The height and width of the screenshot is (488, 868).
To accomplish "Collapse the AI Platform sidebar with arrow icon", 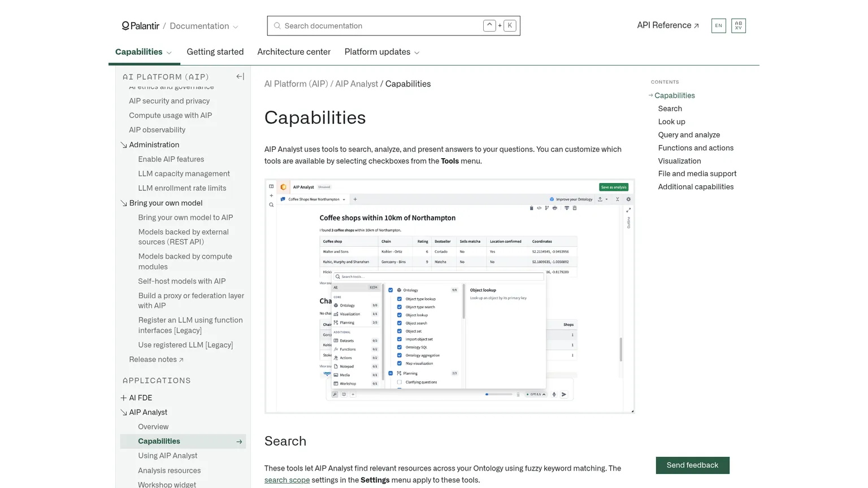I will [240, 76].
